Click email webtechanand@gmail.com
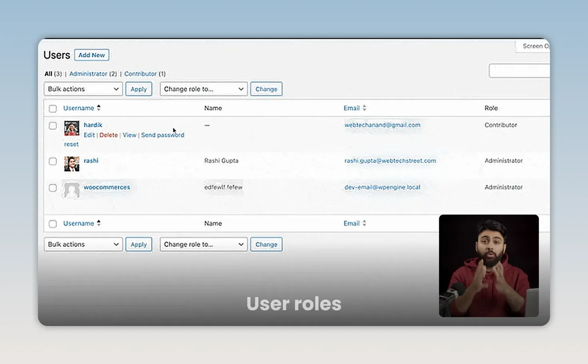This screenshot has height=364, width=588. coord(382,125)
